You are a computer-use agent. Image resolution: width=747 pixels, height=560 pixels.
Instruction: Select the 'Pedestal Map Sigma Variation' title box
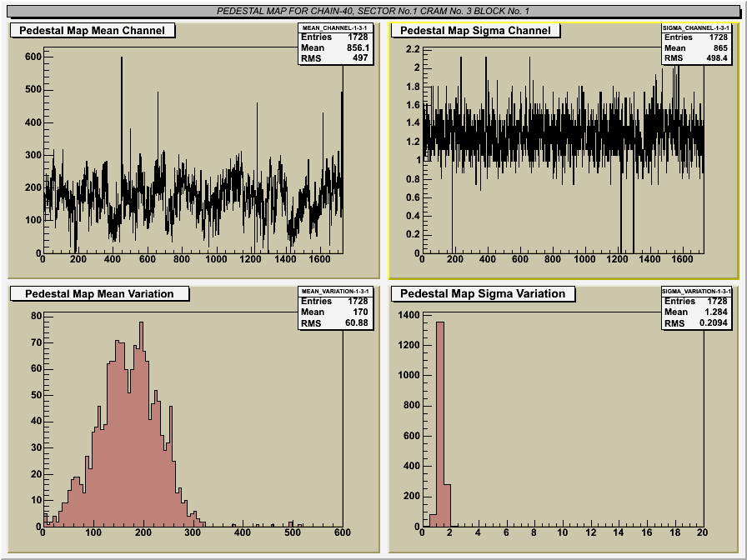coord(483,294)
